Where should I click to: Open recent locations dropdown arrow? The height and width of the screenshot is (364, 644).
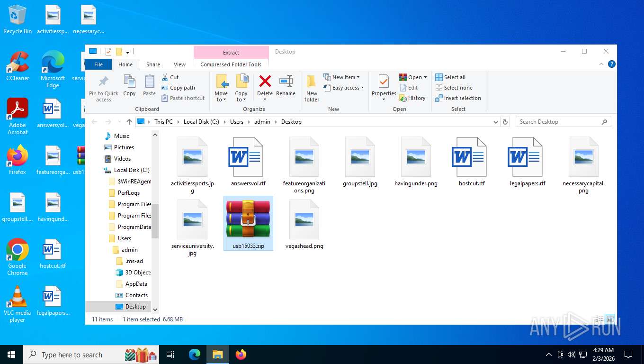(x=118, y=122)
